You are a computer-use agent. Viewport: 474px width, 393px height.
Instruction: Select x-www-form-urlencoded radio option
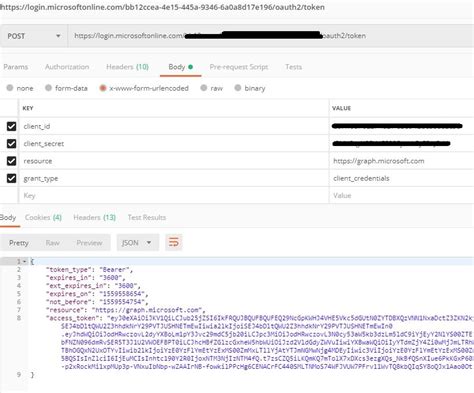click(x=144, y=88)
